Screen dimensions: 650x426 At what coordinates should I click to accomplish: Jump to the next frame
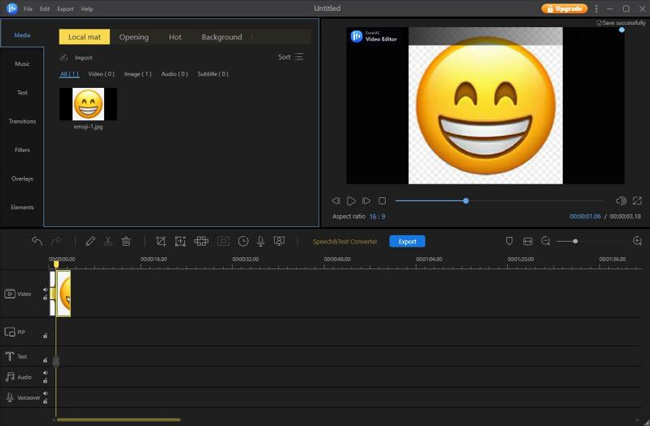(366, 201)
